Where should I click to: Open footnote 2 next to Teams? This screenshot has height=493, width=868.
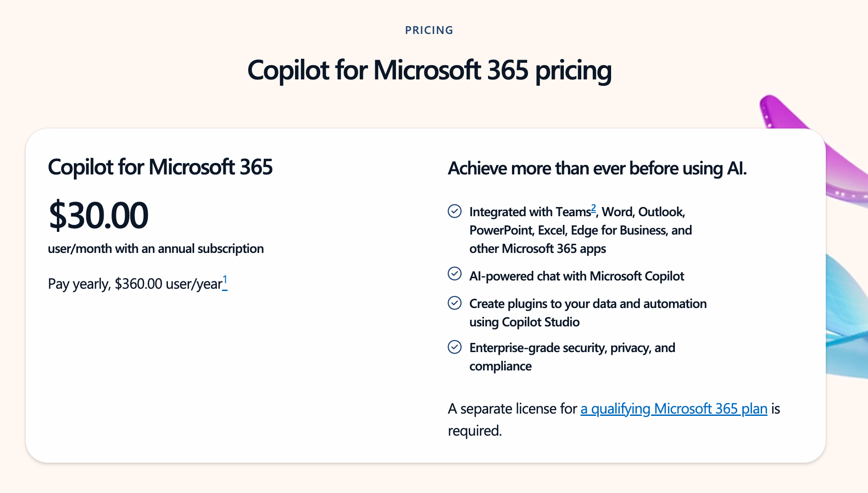pos(593,209)
